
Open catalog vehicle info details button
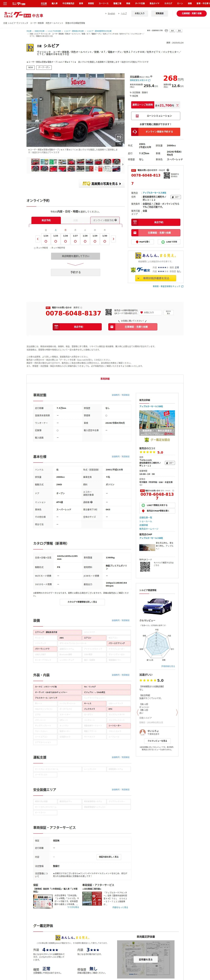point(82,602)
